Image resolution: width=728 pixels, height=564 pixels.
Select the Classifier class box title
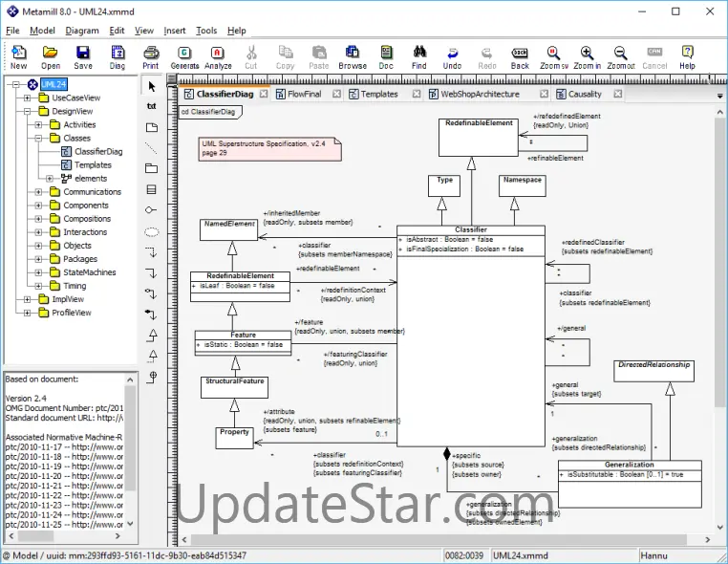(x=471, y=230)
